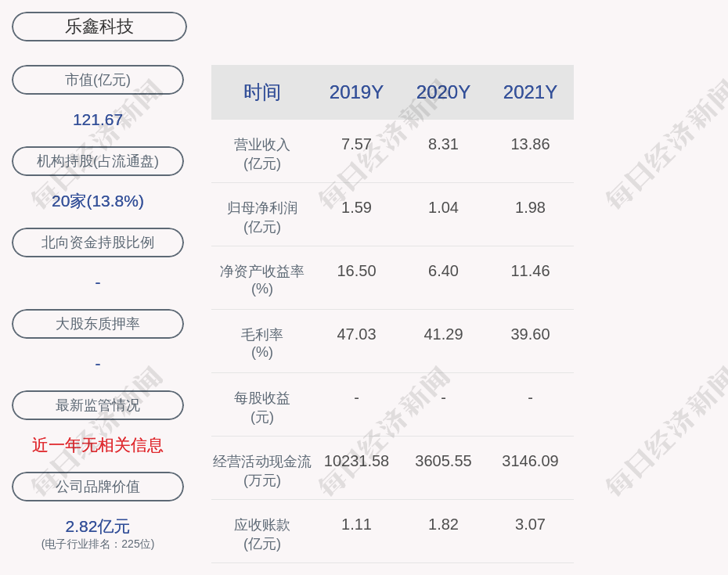
Task: Click the 2020Y receivables value 1.82
Action: pyautogui.click(x=443, y=524)
